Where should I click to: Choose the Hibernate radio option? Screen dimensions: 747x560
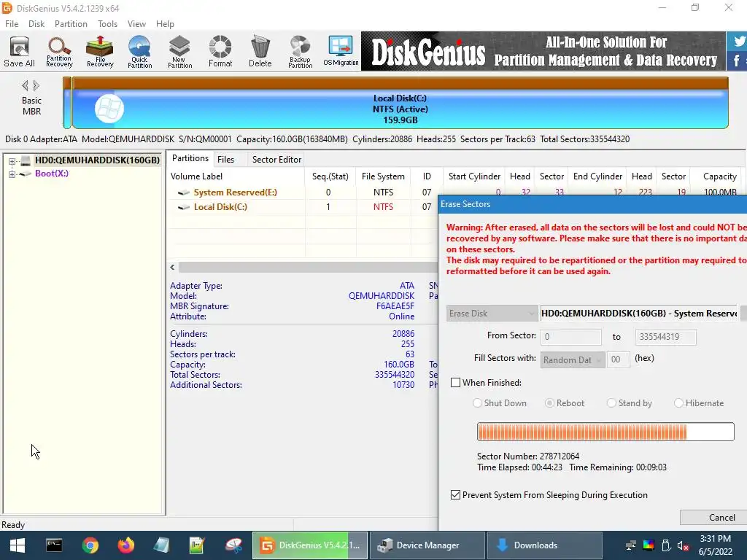(678, 402)
